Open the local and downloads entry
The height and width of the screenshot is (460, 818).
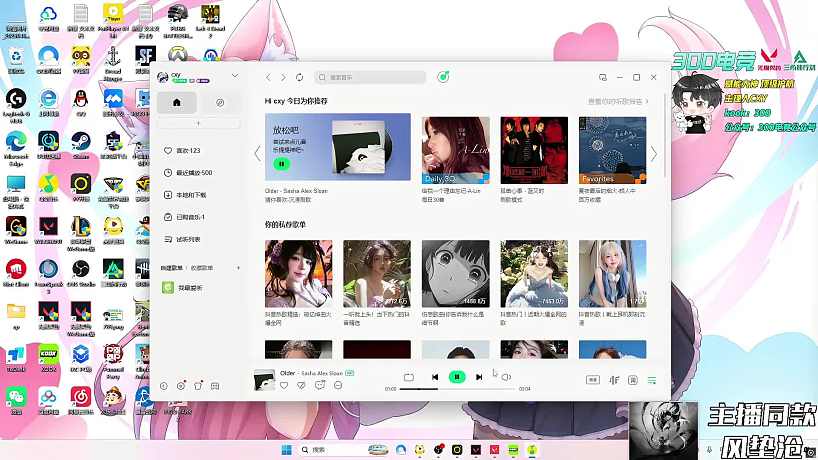(x=185, y=195)
